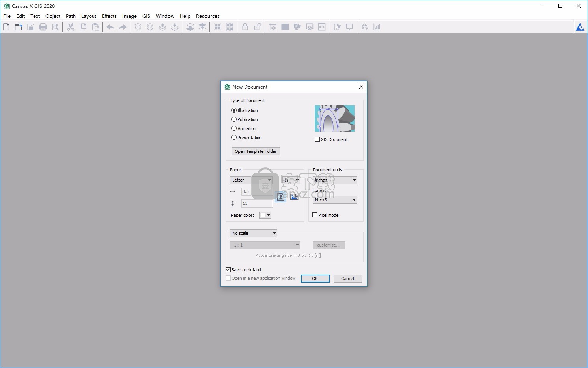588x368 pixels.
Task: Click the eye view toolbar icon
Action: tap(273, 27)
